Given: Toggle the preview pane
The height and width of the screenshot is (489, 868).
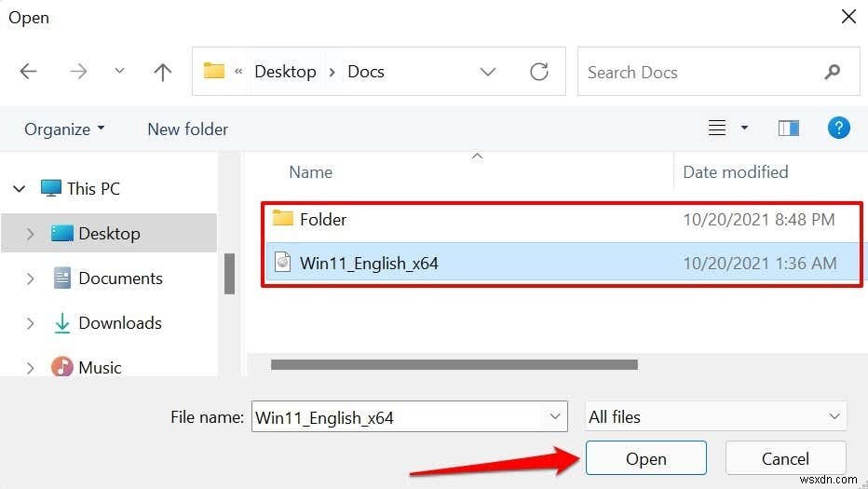Looking at the screenshot, I should pyautogui.click(x=788, y=128).
